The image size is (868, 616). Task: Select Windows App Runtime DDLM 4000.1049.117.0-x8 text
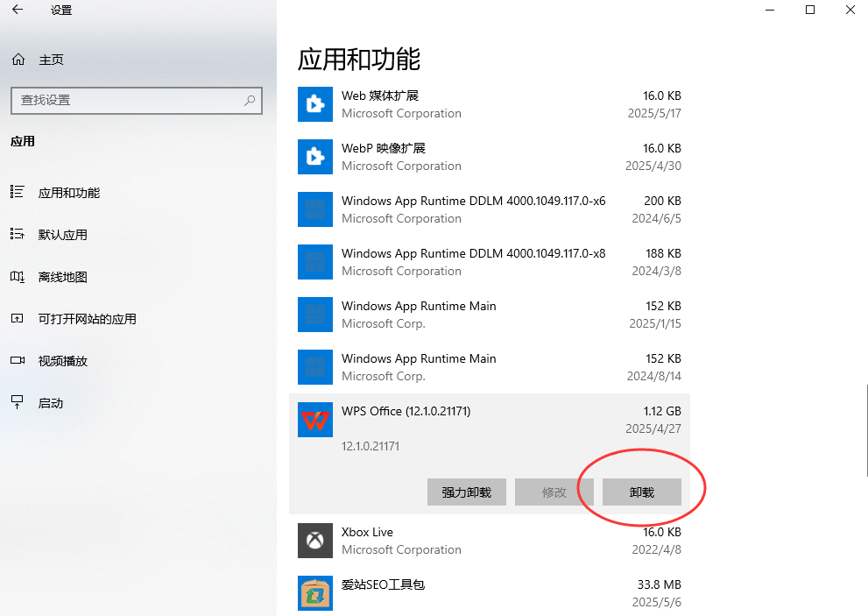(x=473, y=253)
